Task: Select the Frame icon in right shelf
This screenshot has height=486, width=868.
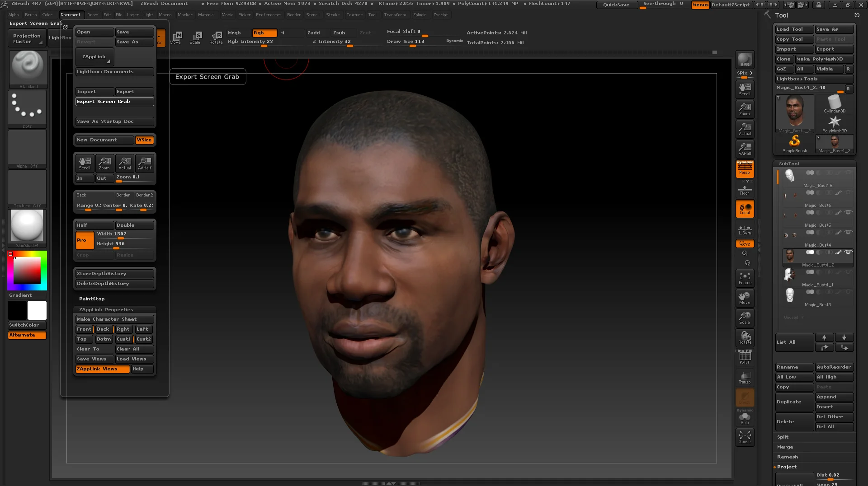Action: (x=745, y=278)
